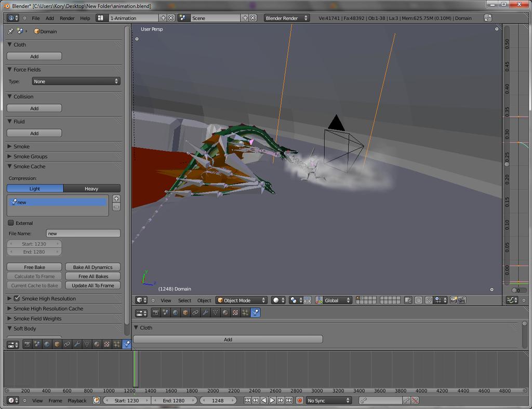Click the cache File Name field
The width and height of the screenshot is (532, 409).
point(83,233)
